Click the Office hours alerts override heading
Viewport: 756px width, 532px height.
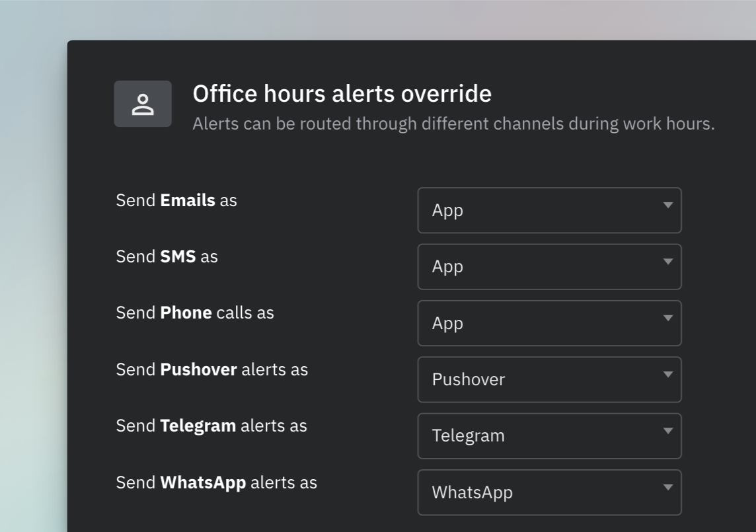point(342,94)
